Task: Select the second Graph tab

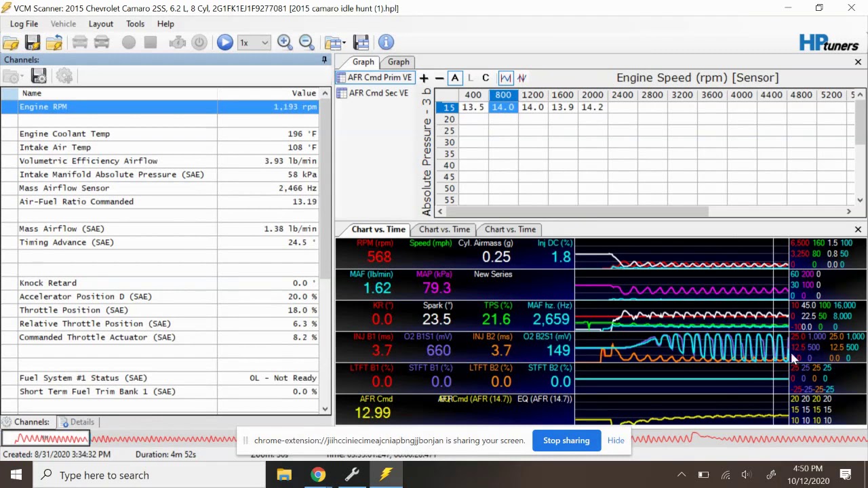Action: pyautogui.click(x=398, y=62)
